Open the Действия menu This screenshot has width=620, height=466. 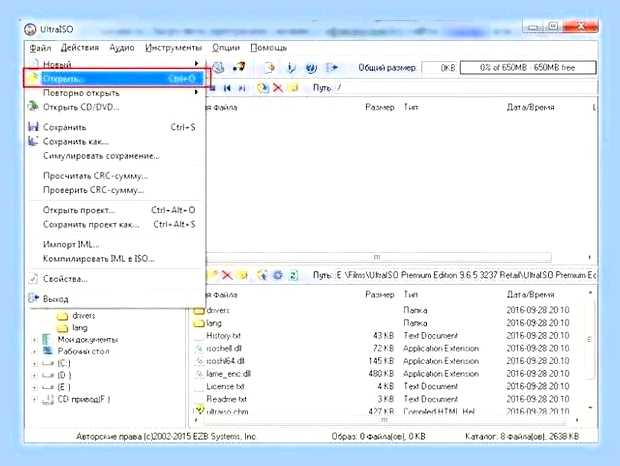click(x=80, y=48)
